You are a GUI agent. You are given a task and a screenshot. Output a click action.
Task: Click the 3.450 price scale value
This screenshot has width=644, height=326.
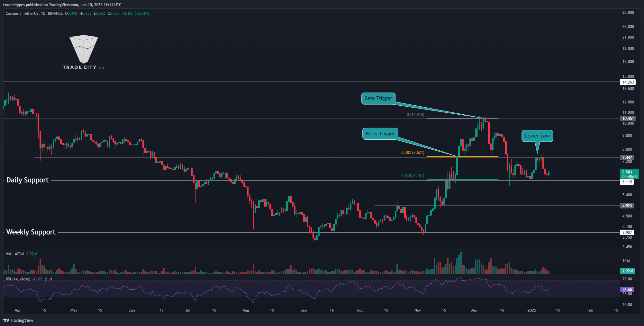(x=627, y=247)
